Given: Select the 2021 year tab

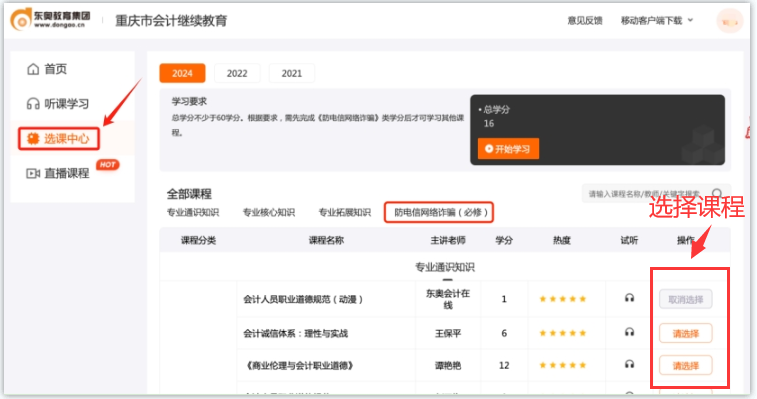Looking at the screenshot, I should 292,73.
